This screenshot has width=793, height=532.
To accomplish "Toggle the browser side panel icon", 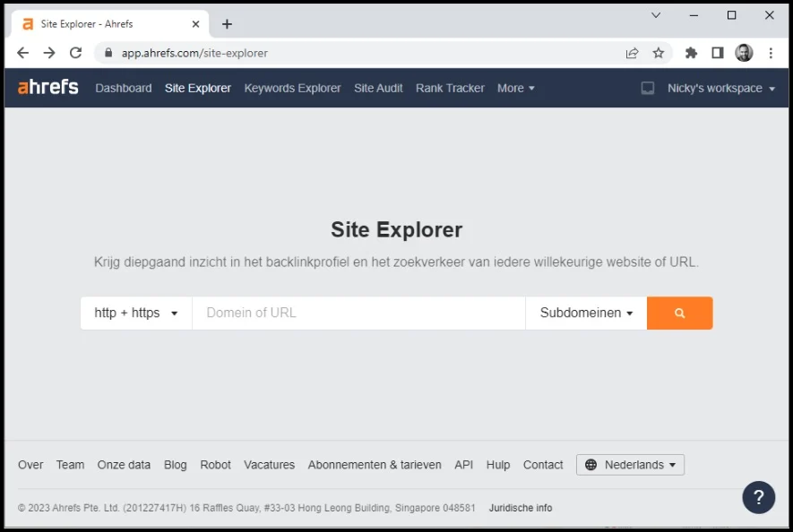I will (x=717, y=53).
